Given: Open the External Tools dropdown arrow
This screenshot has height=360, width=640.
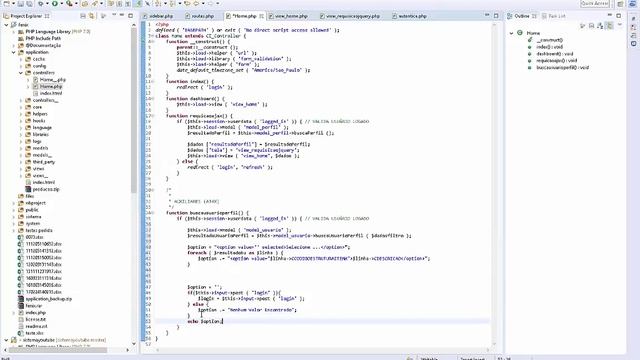Looking at the screenshot, I should pyautogui.click(x=76, y=4).
